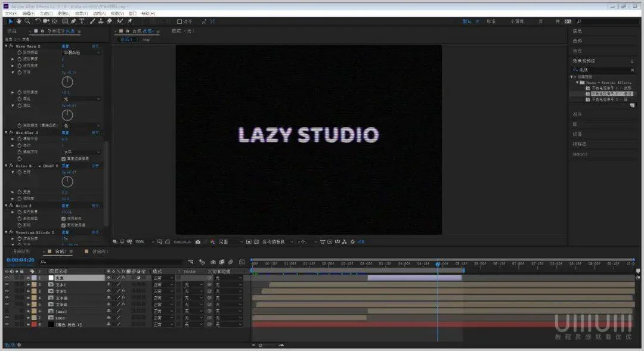Choose the 标准 Standard workspace
644x351 pixels.
point(491,21)
